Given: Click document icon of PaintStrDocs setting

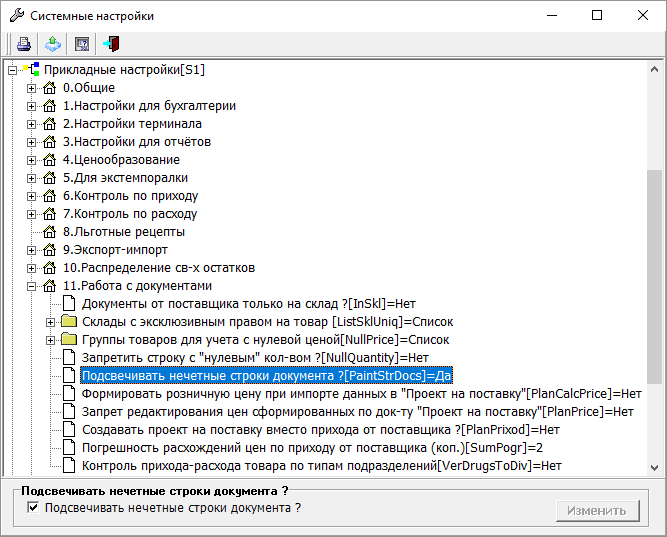Looking at the screenshot, I should click(69, 375).
